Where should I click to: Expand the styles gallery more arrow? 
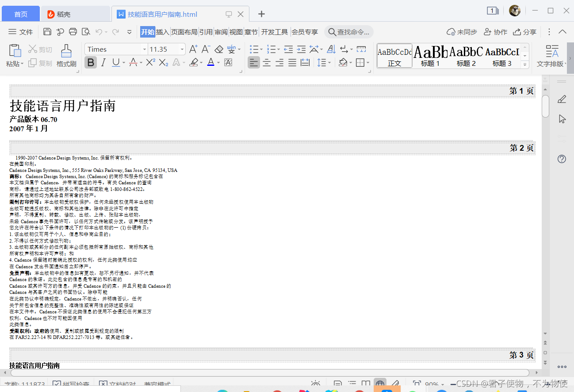tap(525, 64)
